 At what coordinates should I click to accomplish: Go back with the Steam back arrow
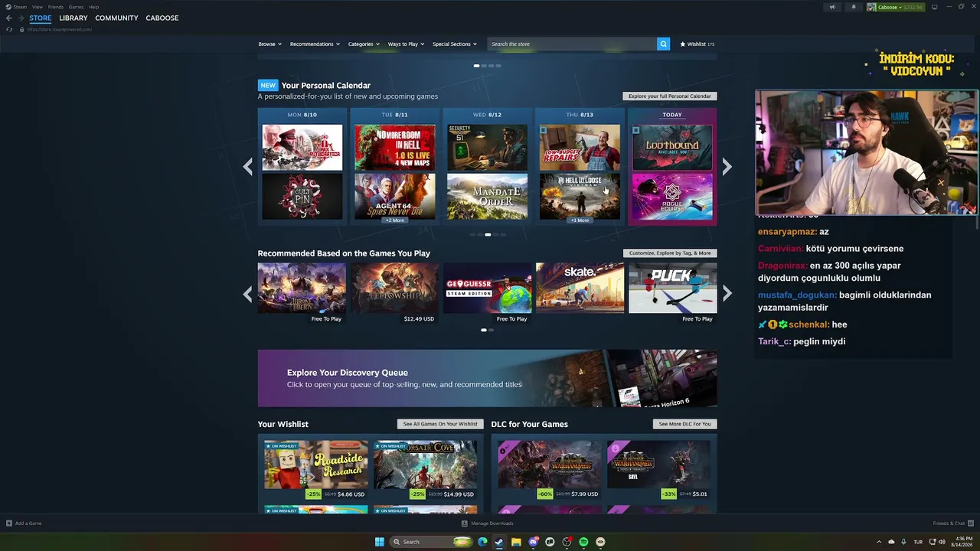9,18
